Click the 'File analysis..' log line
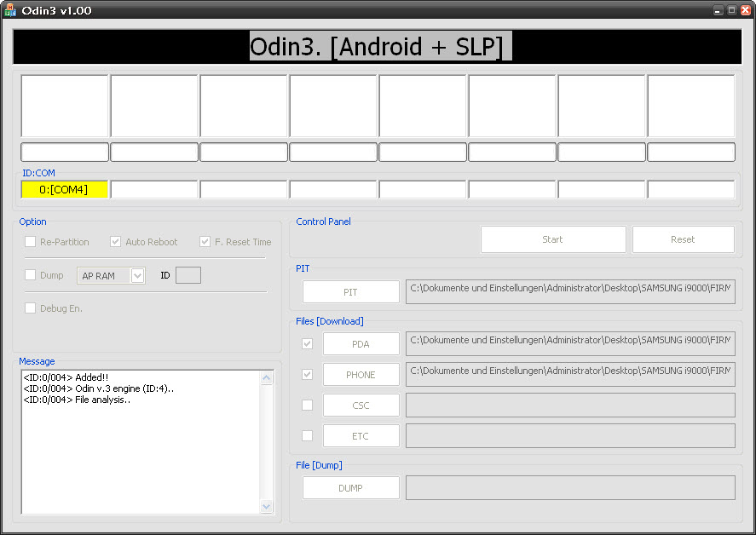Screen dimensions: 756x535 click(77, 400)
